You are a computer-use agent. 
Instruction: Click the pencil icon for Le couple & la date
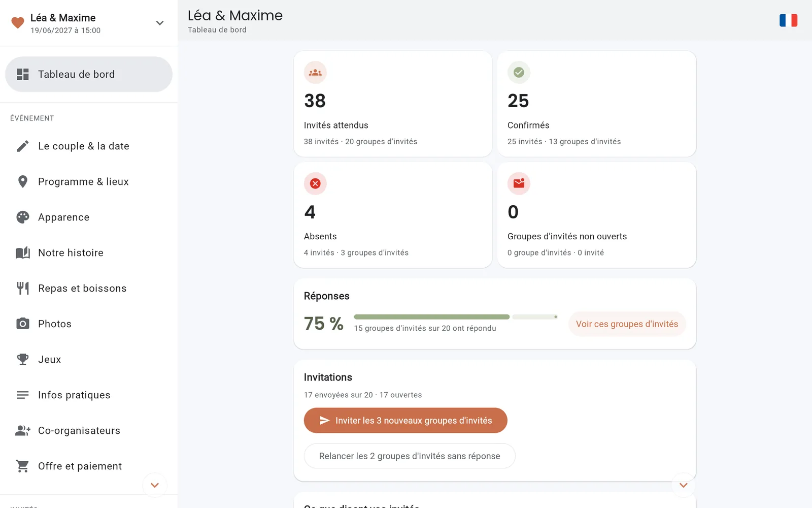point(23,146)
